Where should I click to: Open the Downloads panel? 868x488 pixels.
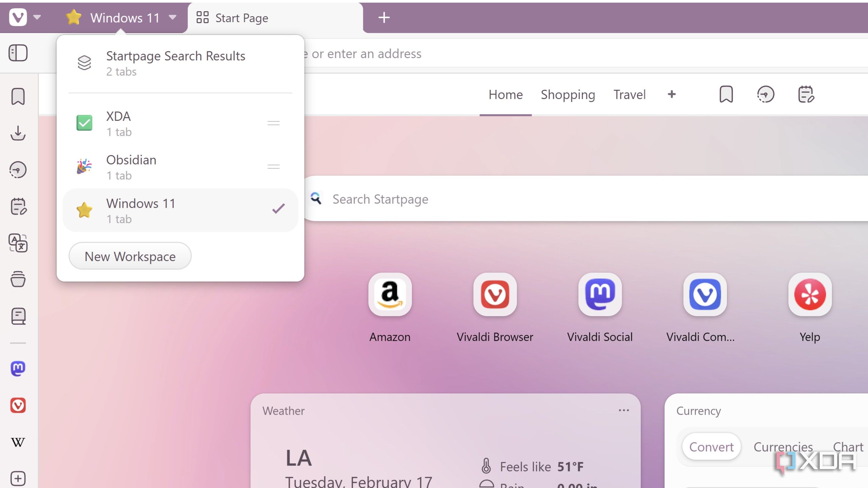click(18, 133)
